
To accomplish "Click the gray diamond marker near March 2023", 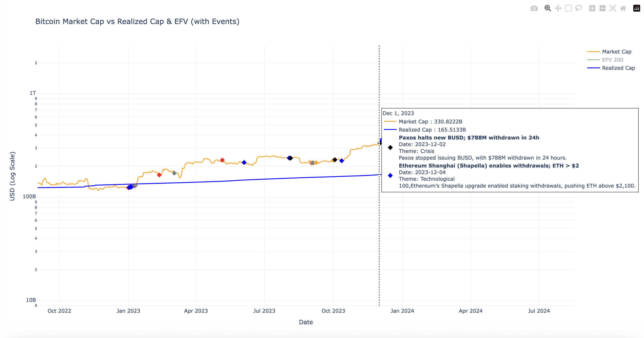I will 174,173.
